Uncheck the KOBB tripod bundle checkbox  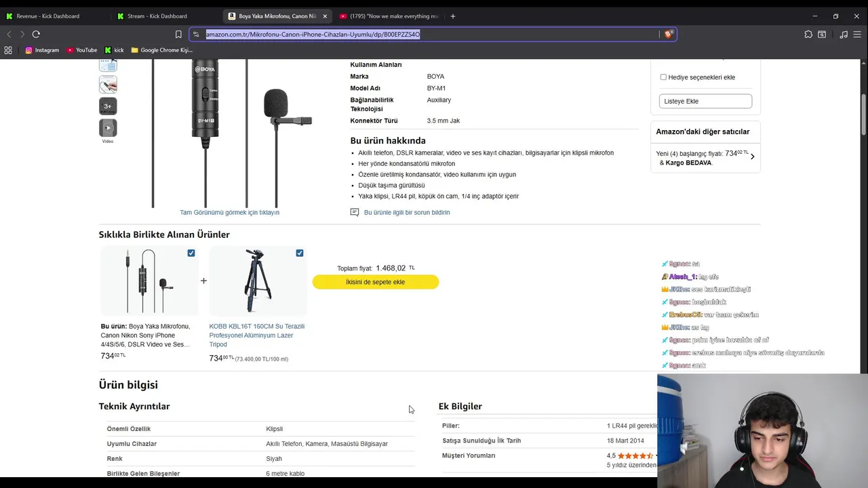(300, 253)
